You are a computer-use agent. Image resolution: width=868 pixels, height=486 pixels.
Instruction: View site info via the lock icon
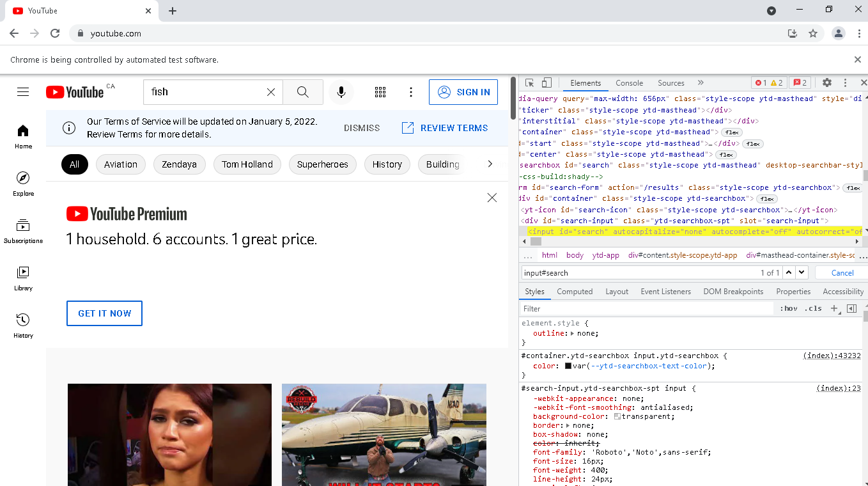81,33
